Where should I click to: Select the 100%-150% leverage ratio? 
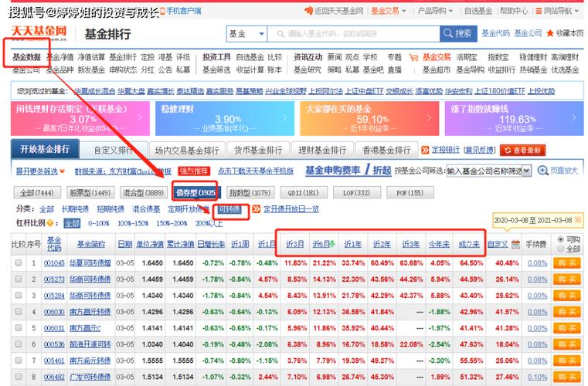(133, 223)
